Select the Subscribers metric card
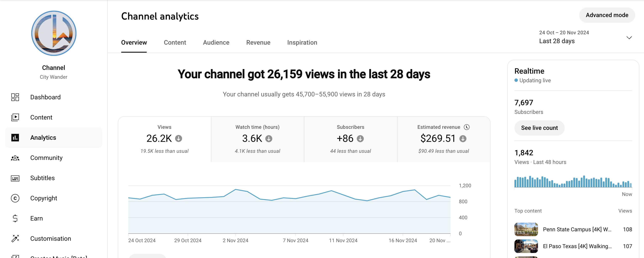This screenshot has height=258, width=644. (351, 139)
